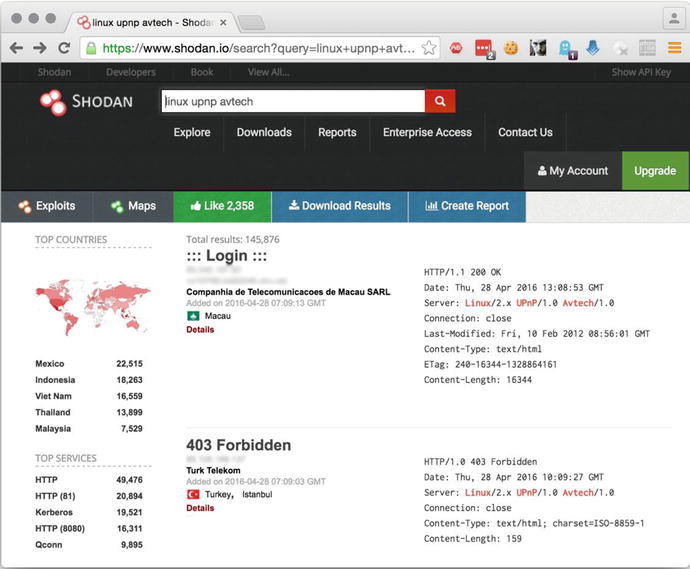Submit search with red magnifier button
Viewport: 690px width, 569px height.
440,101
